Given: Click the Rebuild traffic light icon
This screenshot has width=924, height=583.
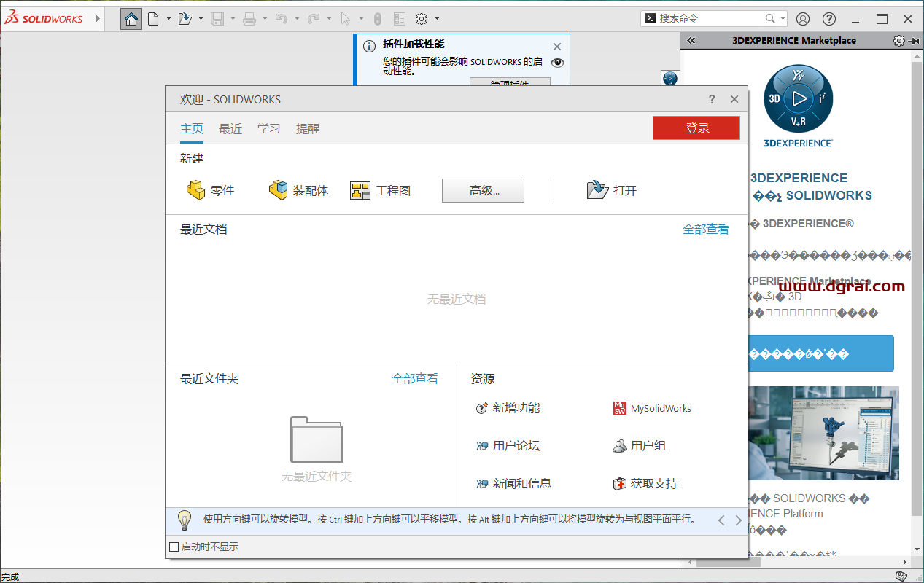Looking at the screenshot, I should [x=378, y=19].
